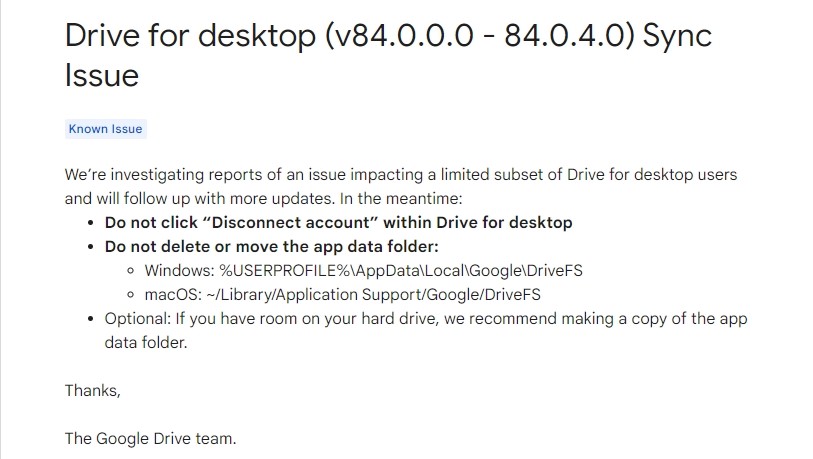Click the hollow bullet beside the macOS path
The image size is (813, 459).
coord(131,295)
